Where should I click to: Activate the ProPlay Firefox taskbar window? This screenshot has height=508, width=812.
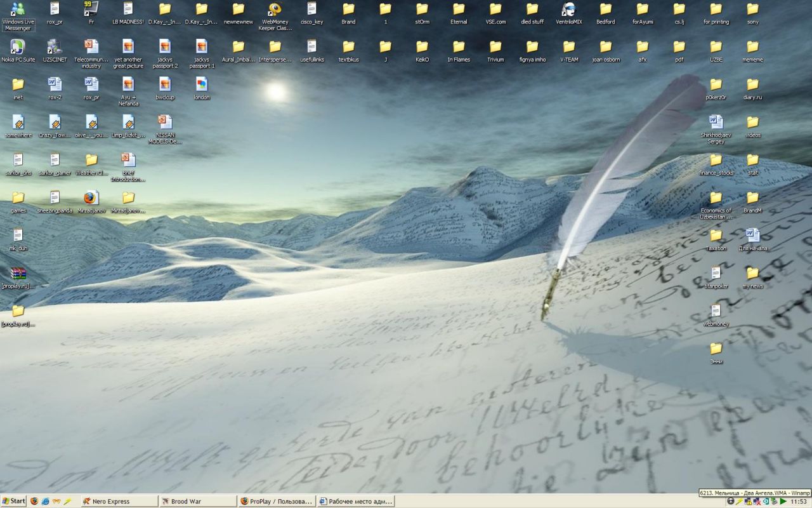pos(276,501)
